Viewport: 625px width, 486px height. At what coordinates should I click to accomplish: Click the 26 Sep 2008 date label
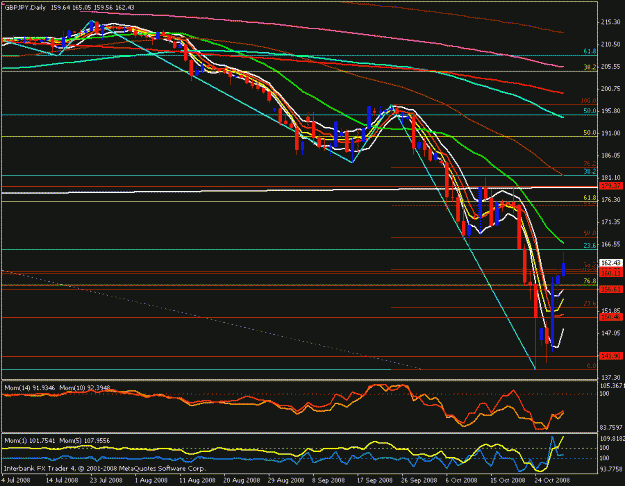(x=419, y=480)
